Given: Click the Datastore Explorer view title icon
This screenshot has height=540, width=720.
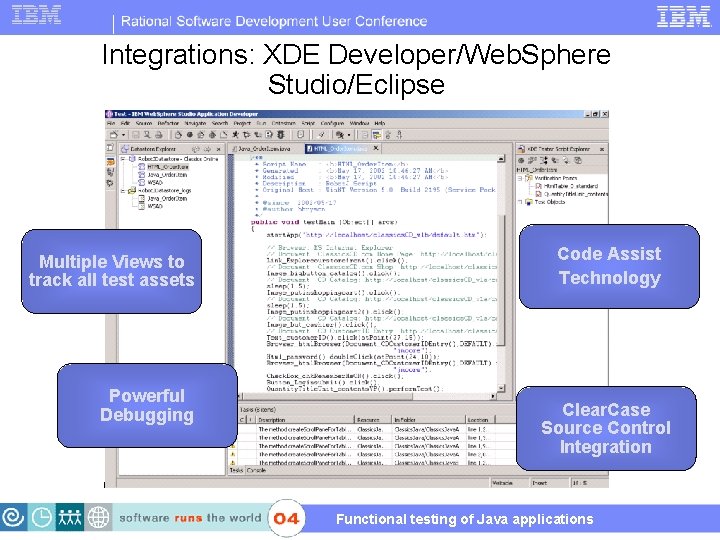Looking at the screenshot, I should tap(124, 149).
